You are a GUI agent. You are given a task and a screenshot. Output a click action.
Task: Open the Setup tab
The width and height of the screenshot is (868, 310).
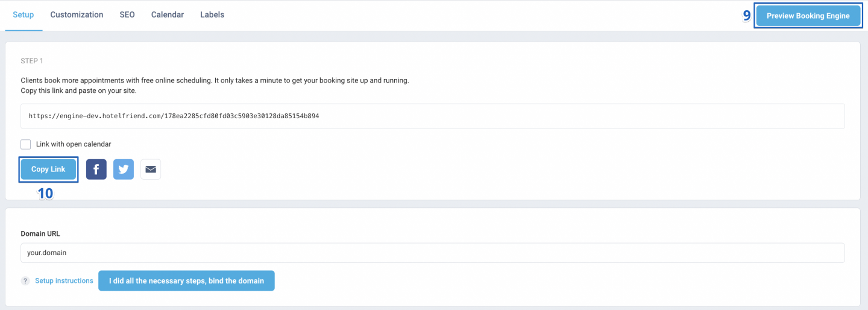(x=23, y=14)
